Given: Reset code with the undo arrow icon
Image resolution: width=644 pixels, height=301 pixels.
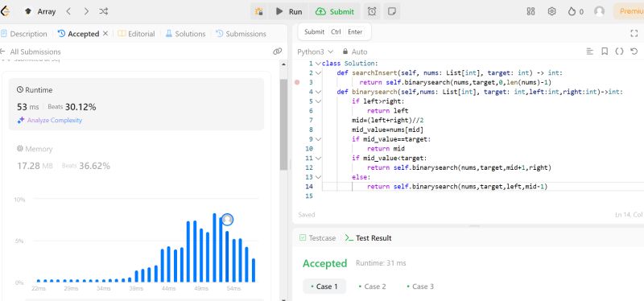Looking at the screenshot, I should [x=634, y=52].
